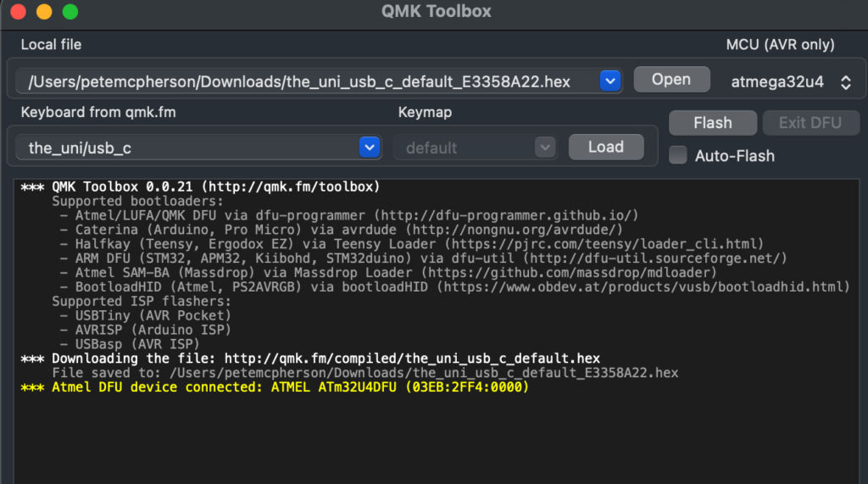Viewport: 868px width, 484px height.
Task: Click the MCU (AVR only) label
Action: (780, 45)
